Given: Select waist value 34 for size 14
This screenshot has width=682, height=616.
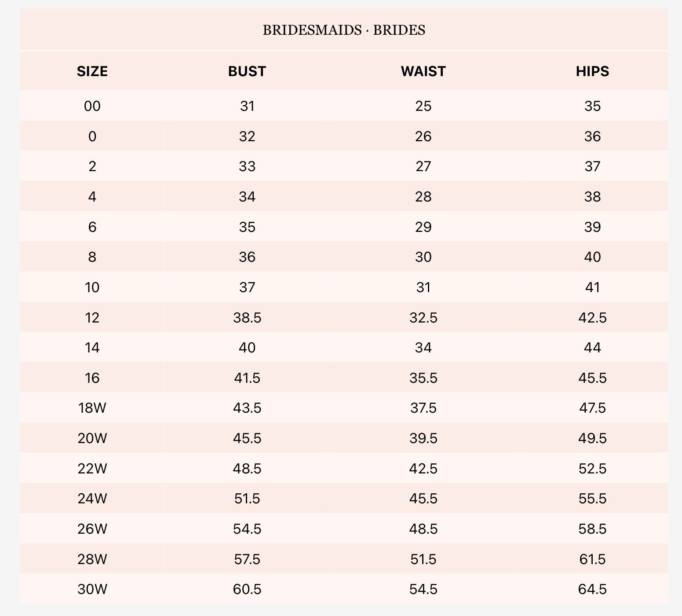Looking at the screenshot, I should [423, 348].
